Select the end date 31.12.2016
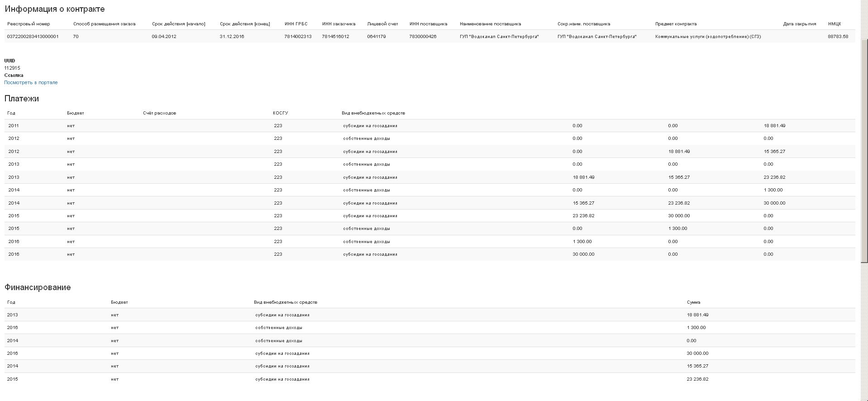This screenshot has height=401, width=868. pos(232,37)
